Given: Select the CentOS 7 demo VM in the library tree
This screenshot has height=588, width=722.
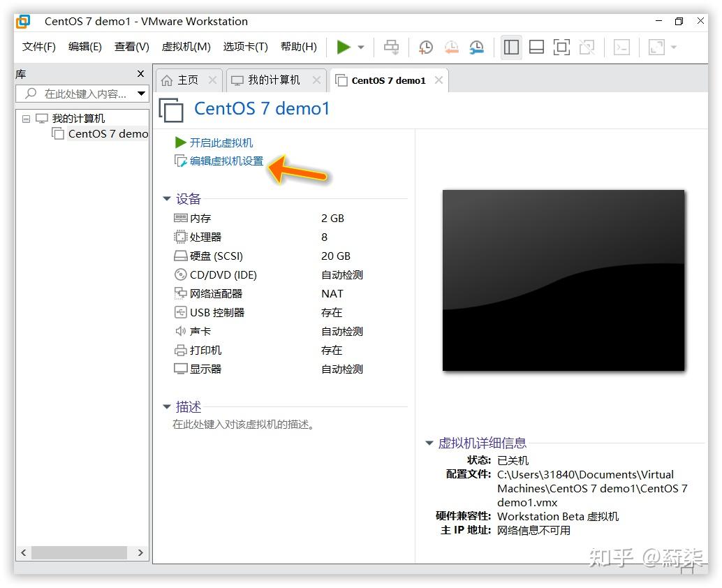Looking at the screenshot, I should (106, 133).
